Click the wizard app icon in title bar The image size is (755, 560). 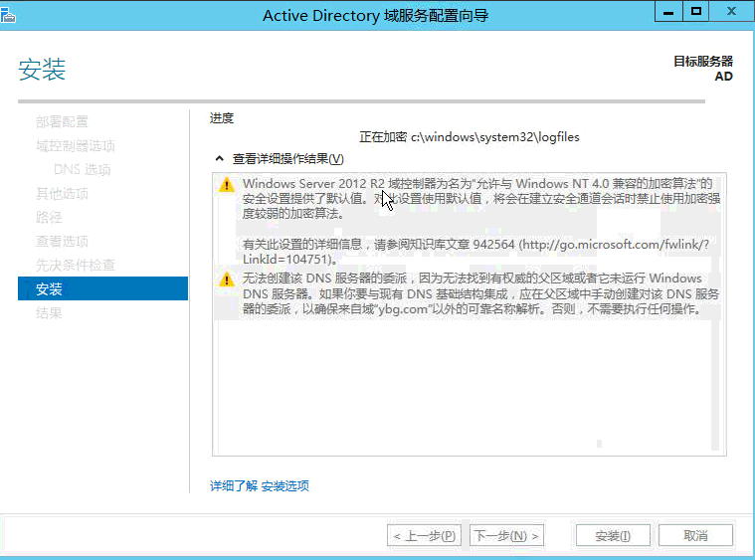pyautogui.click(x=13, y=13)
